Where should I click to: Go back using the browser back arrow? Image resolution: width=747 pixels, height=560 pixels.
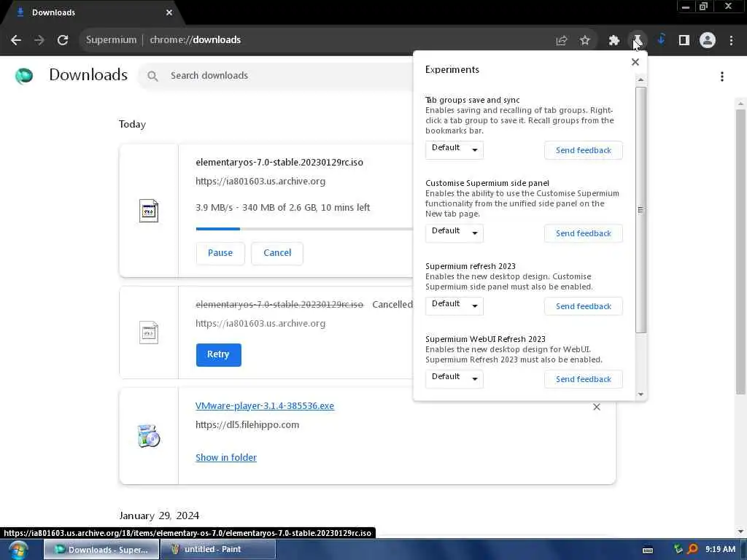pyautogui.click(x=16, y=40)
